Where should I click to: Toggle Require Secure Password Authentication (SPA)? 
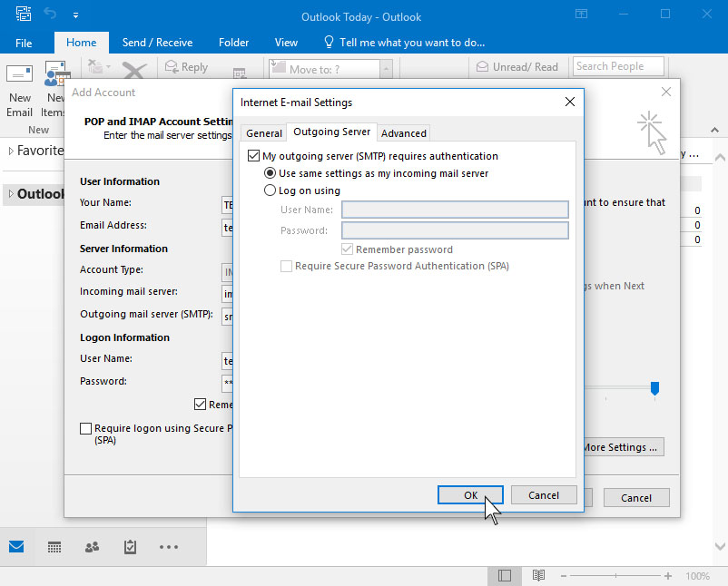click(x=287, y=266)
